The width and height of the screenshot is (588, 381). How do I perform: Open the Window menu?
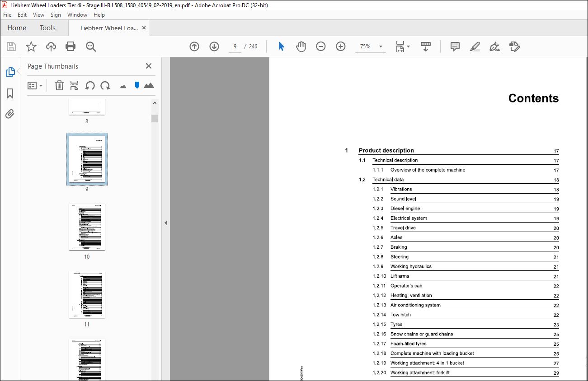(77, 15)
